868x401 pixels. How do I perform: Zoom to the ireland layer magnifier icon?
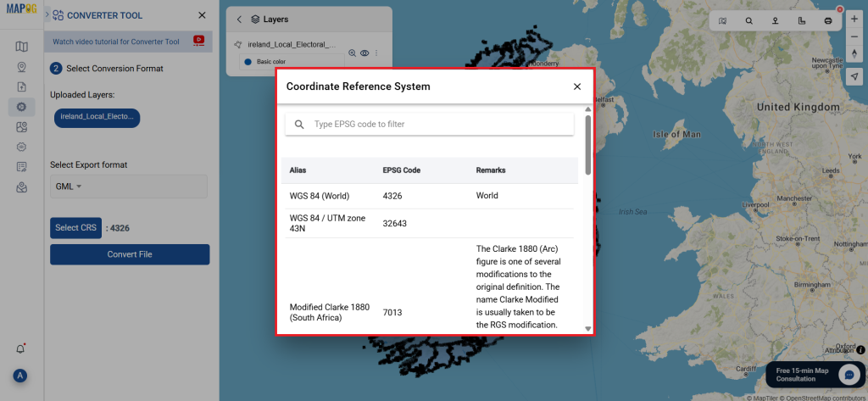coord(352,53)
